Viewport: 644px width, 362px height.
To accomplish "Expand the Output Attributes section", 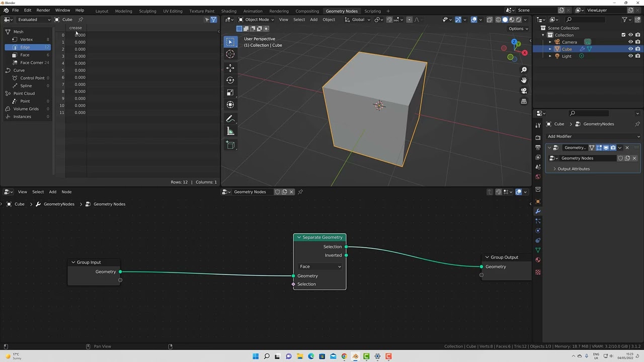I will tap(573, 168).
